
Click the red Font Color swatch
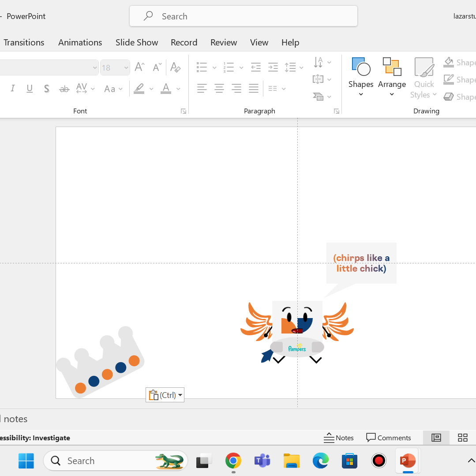coord(166,89)
